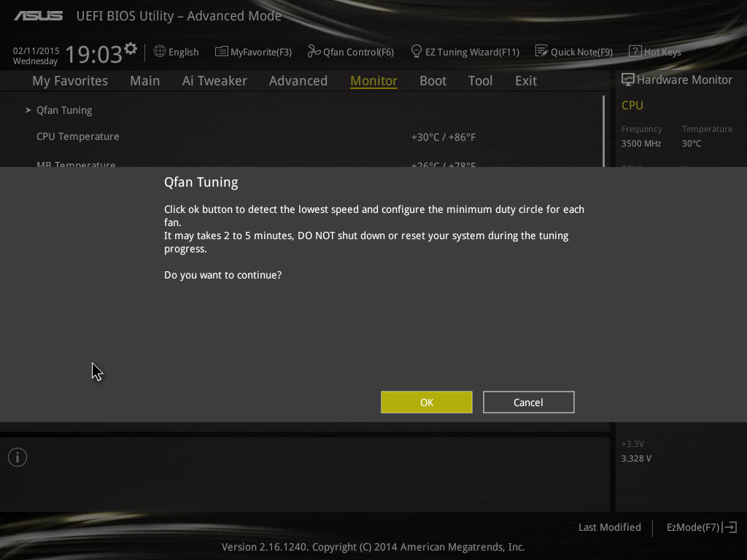Switch to EzMode(F7) text

(693, 527)
